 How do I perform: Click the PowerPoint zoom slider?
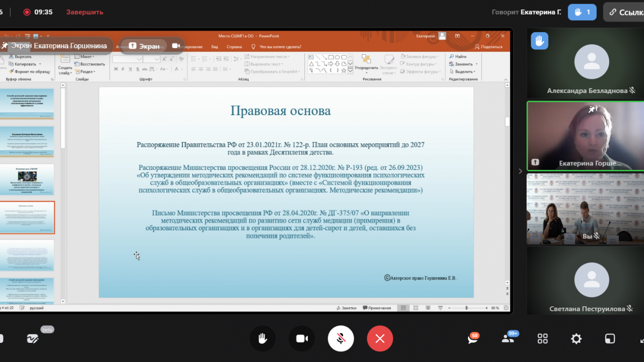pyautogui.click(x=466, y=308)
